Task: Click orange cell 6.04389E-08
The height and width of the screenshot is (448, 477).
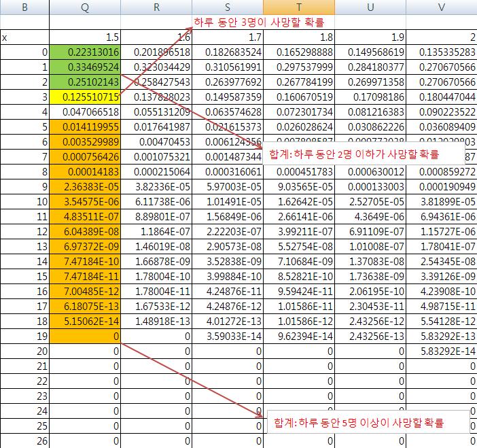Action: coord(85,232)
